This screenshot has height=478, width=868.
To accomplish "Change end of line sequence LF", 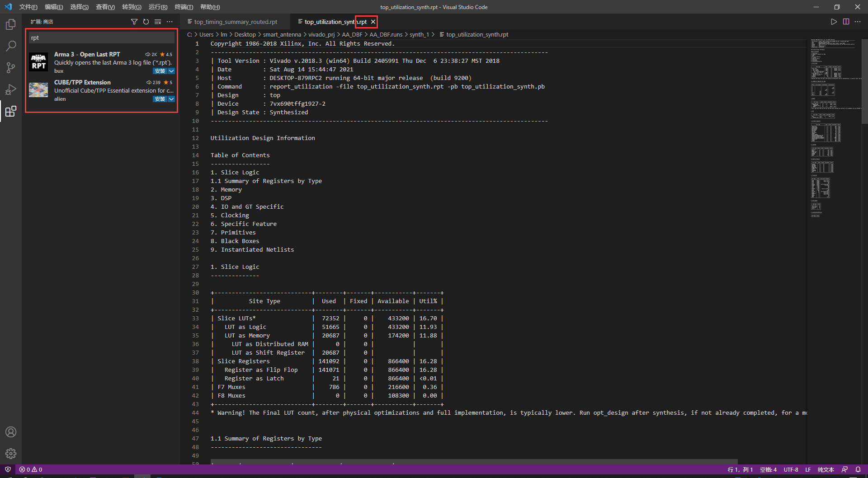I will (808, 469).
